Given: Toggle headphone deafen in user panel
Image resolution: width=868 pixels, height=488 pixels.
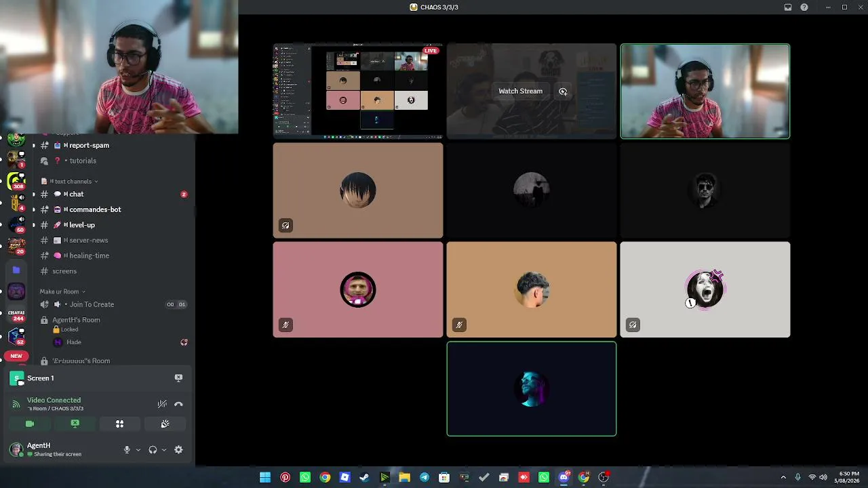Looking at the screenshot, I should (x=153, y=449).
